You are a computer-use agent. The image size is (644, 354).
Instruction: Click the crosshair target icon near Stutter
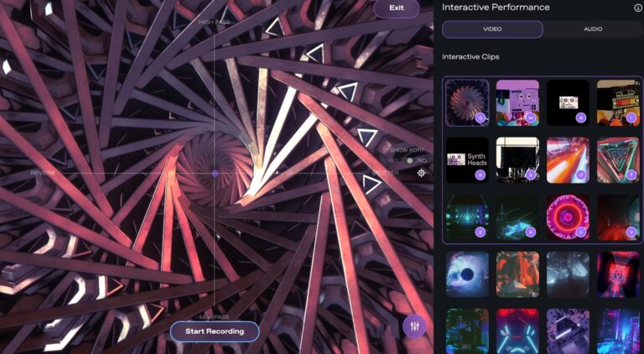point(421,173)
